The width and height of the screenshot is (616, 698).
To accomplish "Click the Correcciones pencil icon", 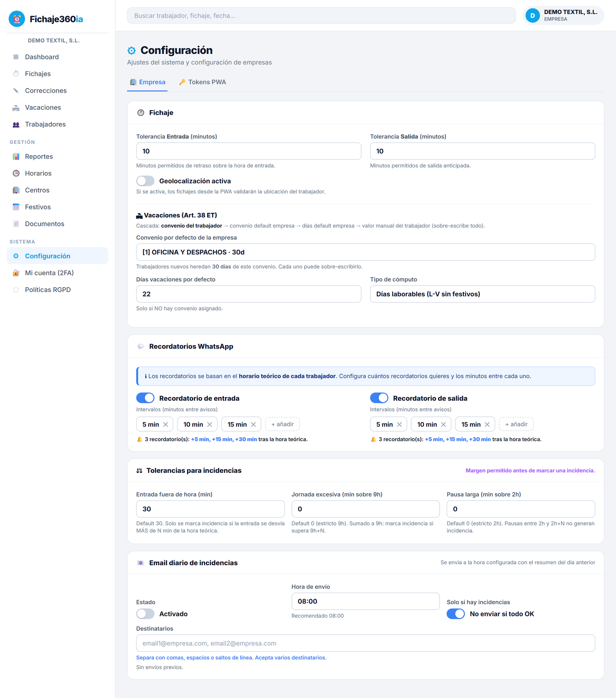I will 16,91.
